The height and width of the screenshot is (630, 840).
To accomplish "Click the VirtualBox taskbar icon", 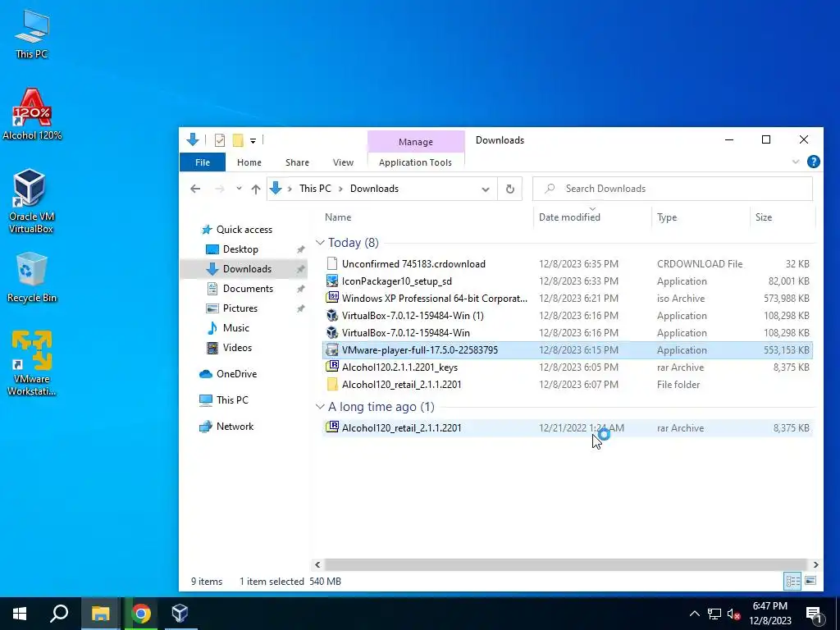I will 180,614.
